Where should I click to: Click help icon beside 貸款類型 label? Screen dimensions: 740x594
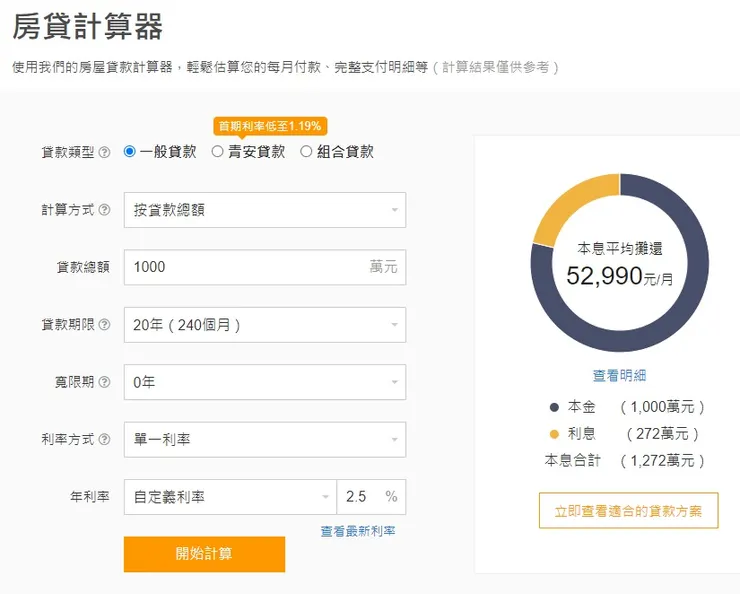point(105,153)
